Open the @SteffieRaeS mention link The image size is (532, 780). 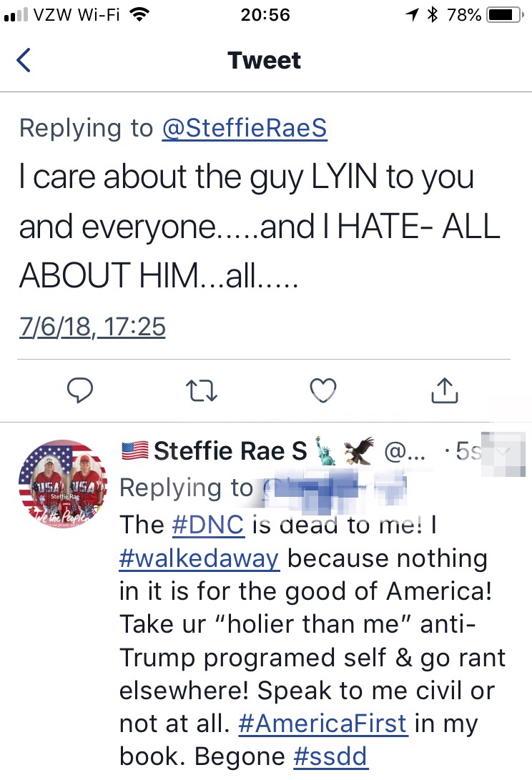point(244,128)
